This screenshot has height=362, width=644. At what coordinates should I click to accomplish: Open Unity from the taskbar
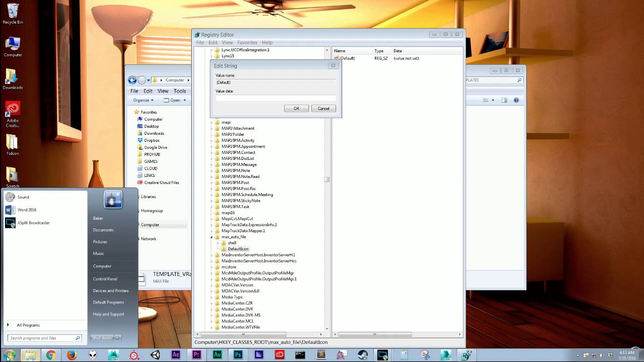(156, 355)
